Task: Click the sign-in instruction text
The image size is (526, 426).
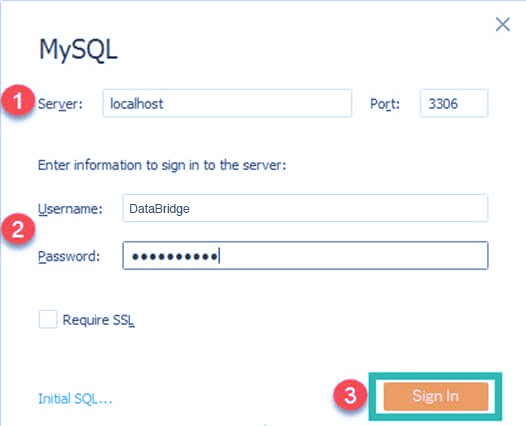Action: [162, 165]
